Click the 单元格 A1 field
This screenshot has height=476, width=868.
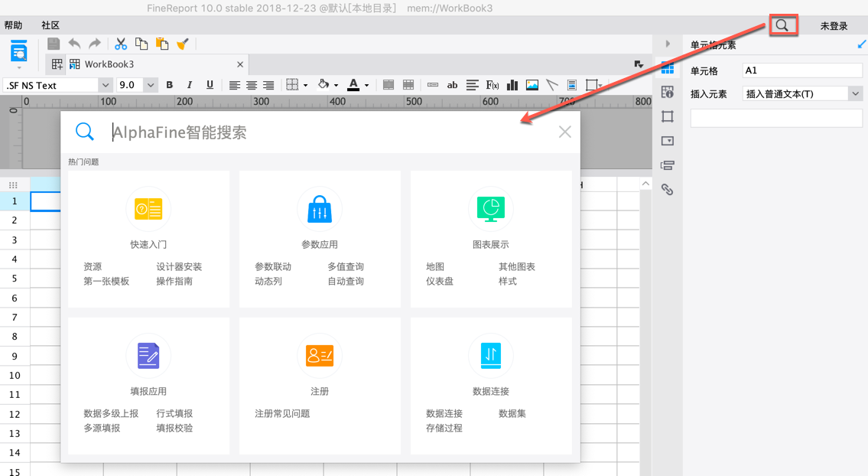pos(802,70)
